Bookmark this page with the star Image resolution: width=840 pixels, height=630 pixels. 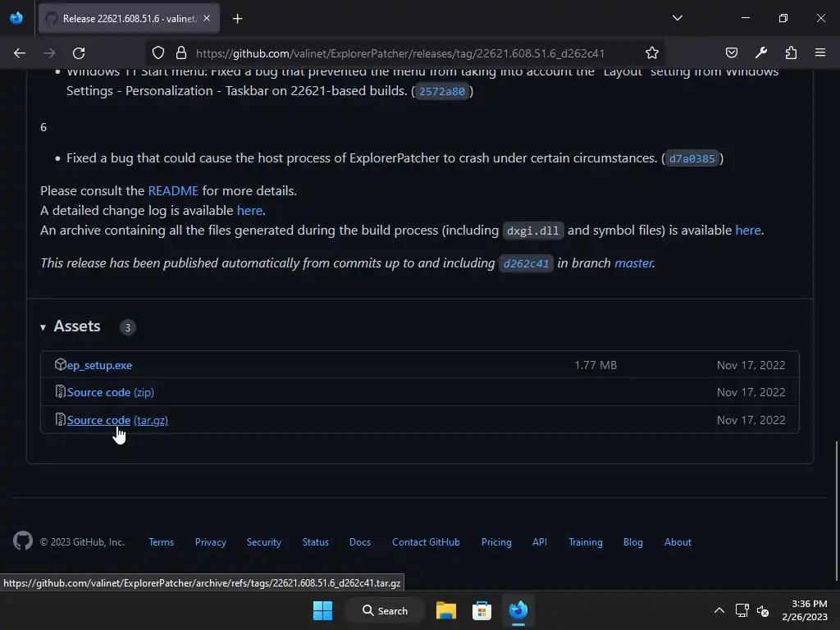tap(652, 52)
